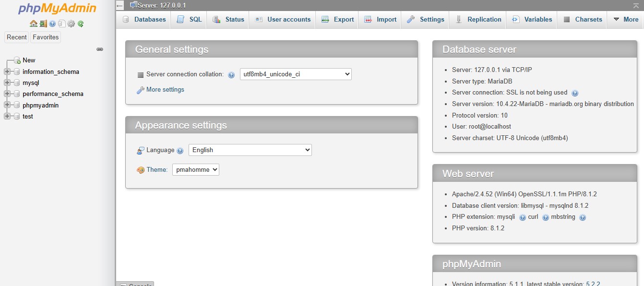Click the phpMyAdmin home icon
Viewport: 644px width, 286px height.
[x=34, y=23]
